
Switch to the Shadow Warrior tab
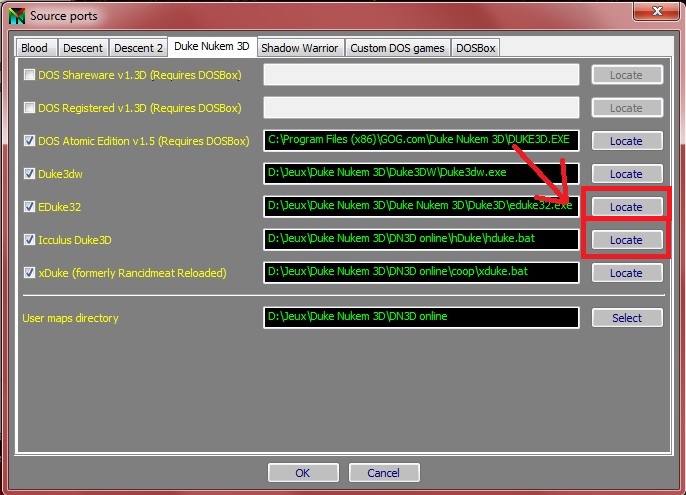pos(300,48)
